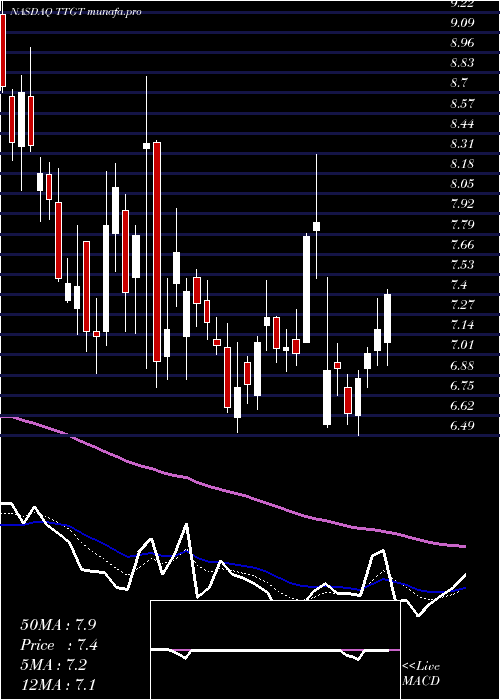Select the 8.18 price level label
Screen dimensions: 500x700
point(462,164)
